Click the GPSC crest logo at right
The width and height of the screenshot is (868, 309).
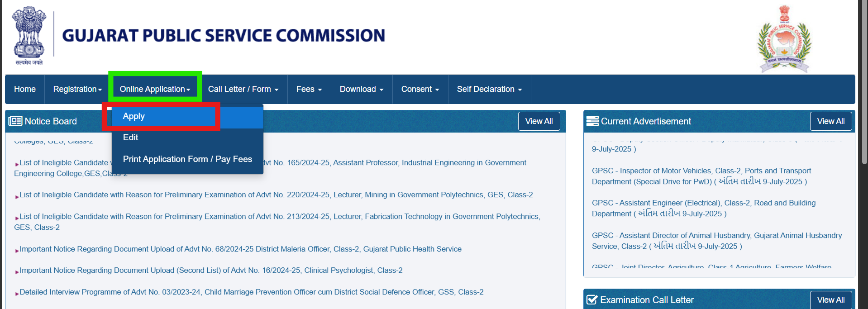[x=784, y=40]
